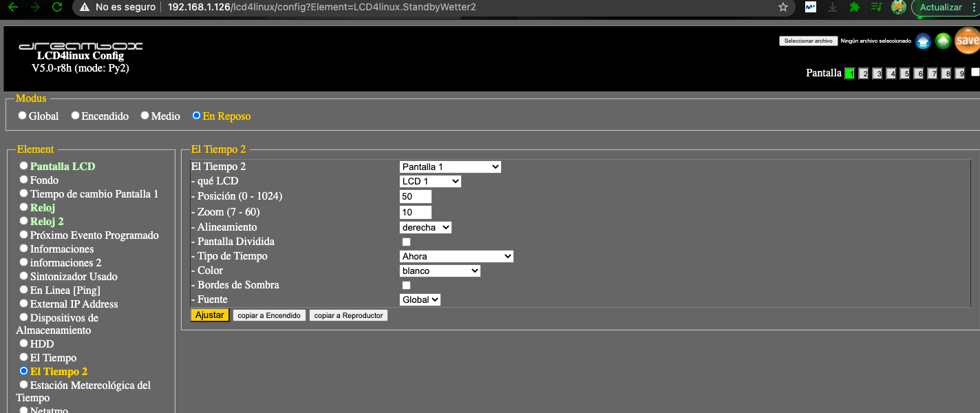The height and width of the screenshot is (413, 980).
Task: Select the Reloj 2 element
Action: pos(23,221)
